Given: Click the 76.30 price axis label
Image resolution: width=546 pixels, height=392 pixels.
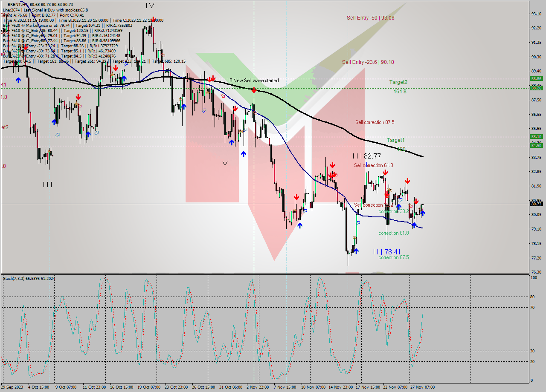Looking at the screenshot, I should tap(536, 272).
